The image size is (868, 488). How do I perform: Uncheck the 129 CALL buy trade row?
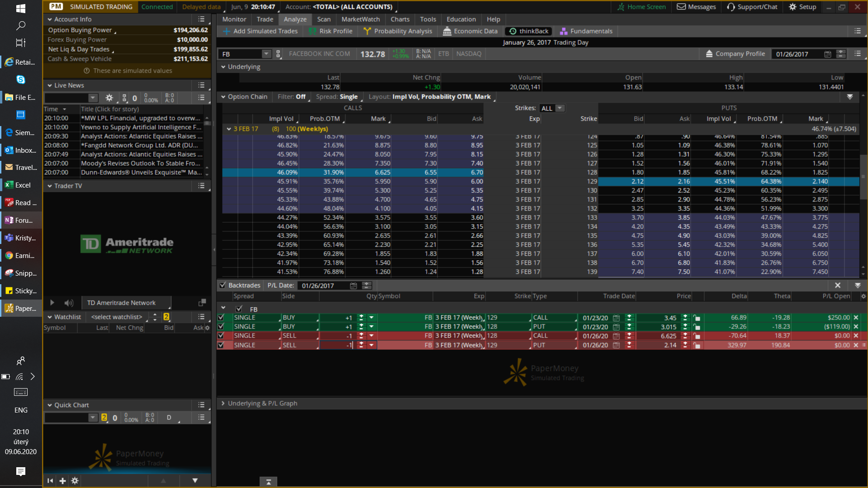coord(221,318)
